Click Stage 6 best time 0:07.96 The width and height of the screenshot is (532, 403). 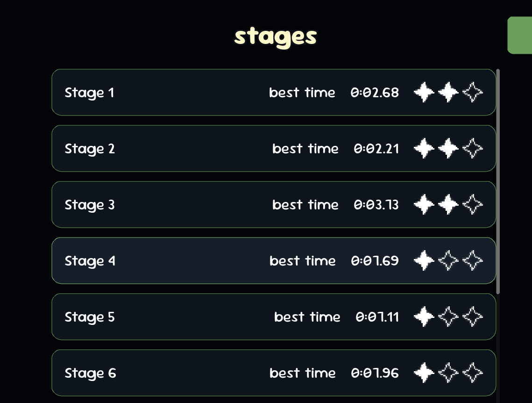tap(375, 373)
